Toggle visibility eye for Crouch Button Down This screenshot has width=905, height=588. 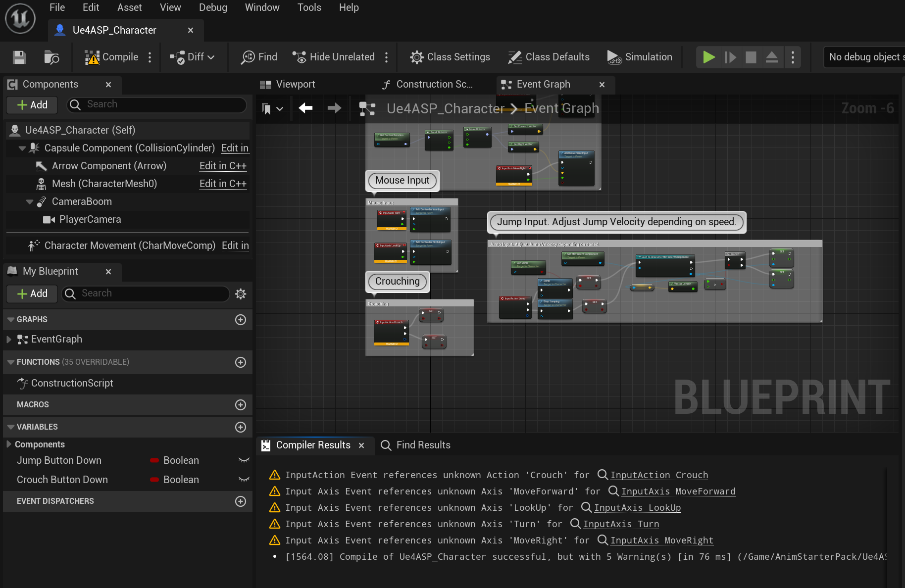click(244, 480)
